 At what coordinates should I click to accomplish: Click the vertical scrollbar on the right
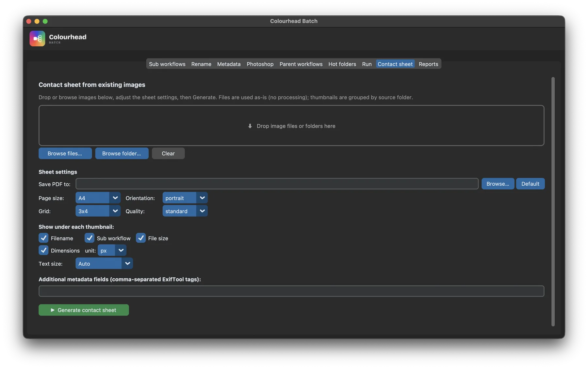point(553,202)
